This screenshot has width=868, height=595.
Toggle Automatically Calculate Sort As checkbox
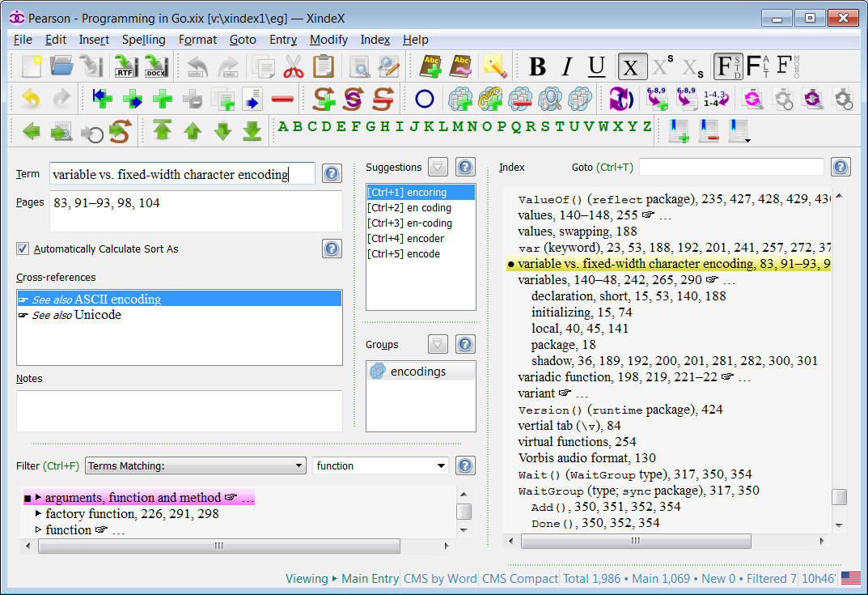[23, 249]
